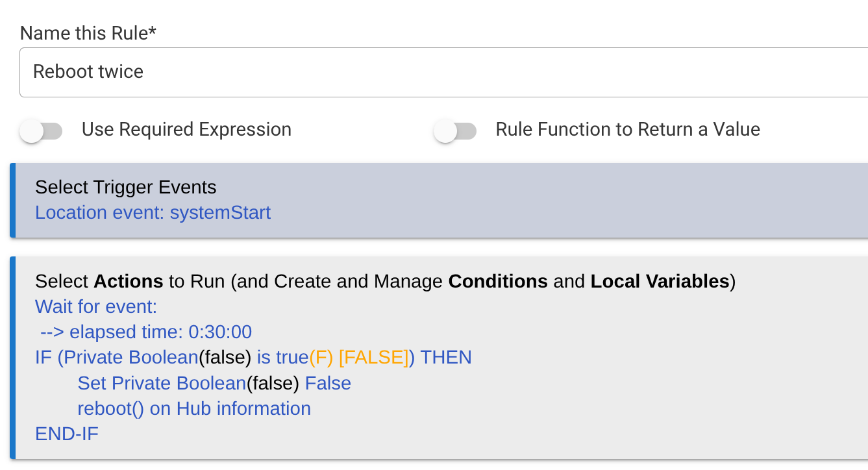Click the bold Local Variables text

660,281
